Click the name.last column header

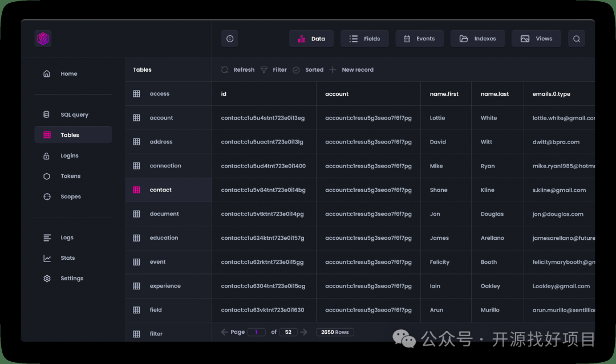pyautogui.click(x=495, y=94)
